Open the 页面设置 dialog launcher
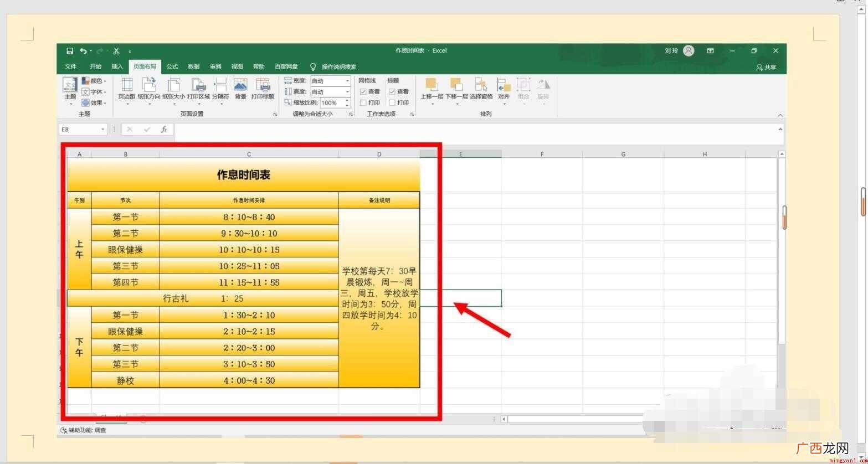Viewport: 868px width, 464px height. (275, 115)
